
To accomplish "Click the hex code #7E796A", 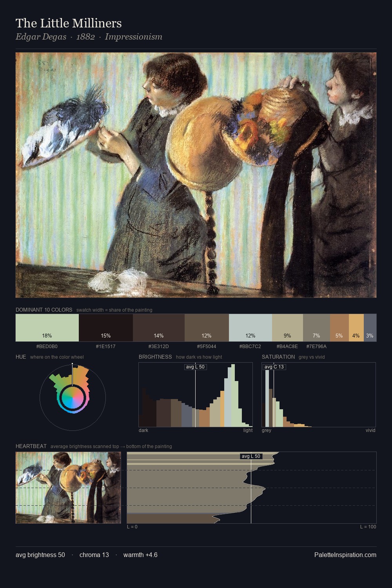I will [x=316, y=347].
